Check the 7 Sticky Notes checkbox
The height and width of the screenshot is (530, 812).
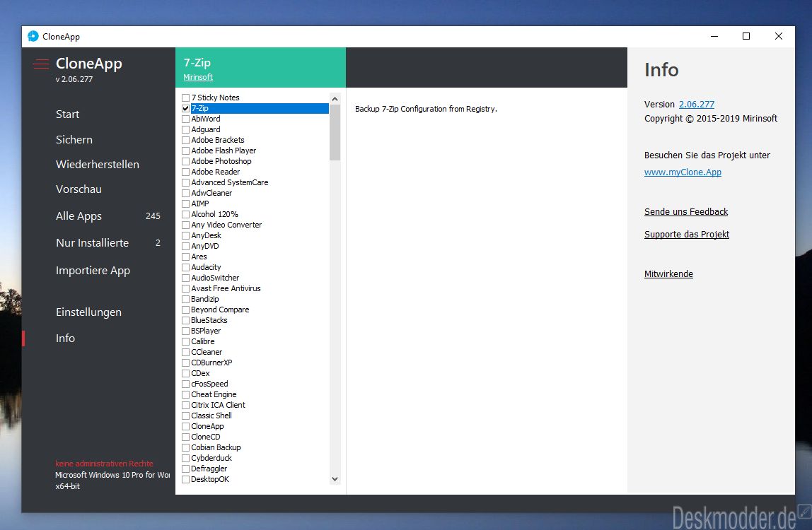(185, 98)
